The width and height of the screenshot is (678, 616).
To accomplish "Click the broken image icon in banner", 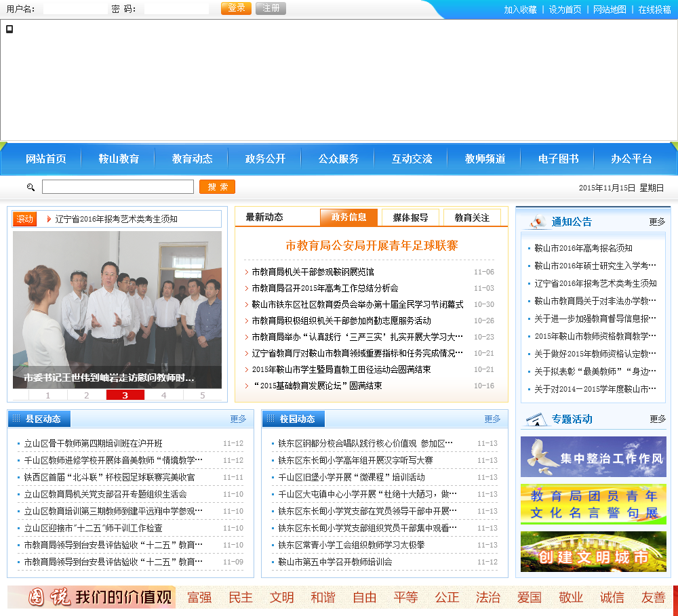I will (9, 28).
